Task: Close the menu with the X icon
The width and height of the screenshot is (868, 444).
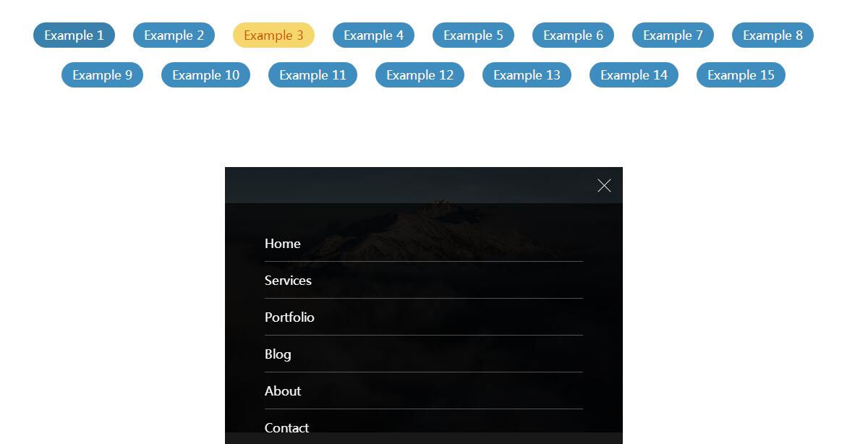Action: (604, 186)
